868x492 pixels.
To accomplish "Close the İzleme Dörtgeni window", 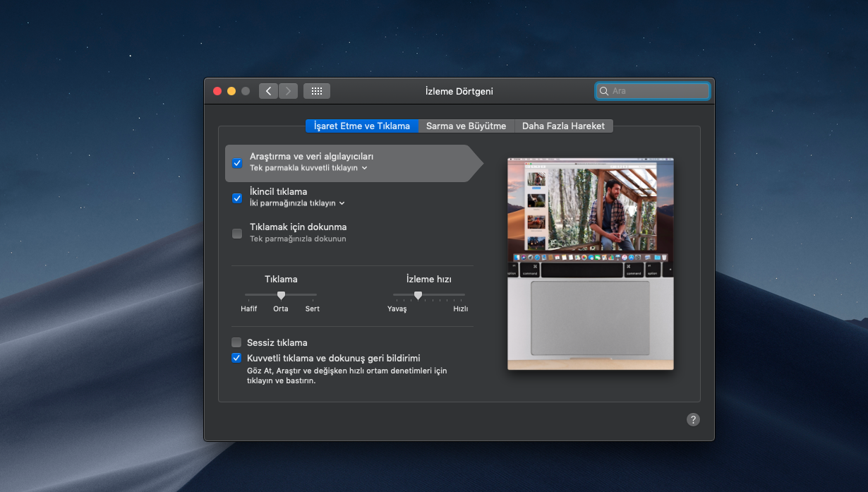I will 217,91.
